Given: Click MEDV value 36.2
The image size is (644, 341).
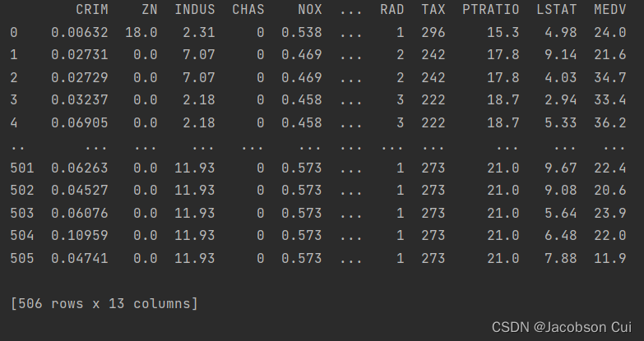Looking at the screenshot, I should pyautogui.click(x=609, y=122).
